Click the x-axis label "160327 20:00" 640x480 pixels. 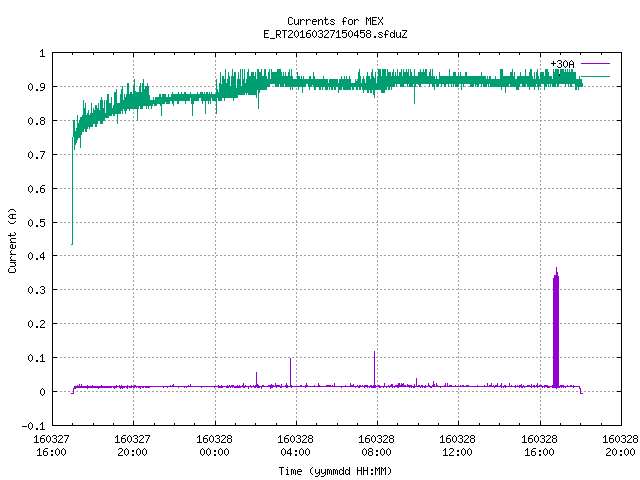coord(132,445)
